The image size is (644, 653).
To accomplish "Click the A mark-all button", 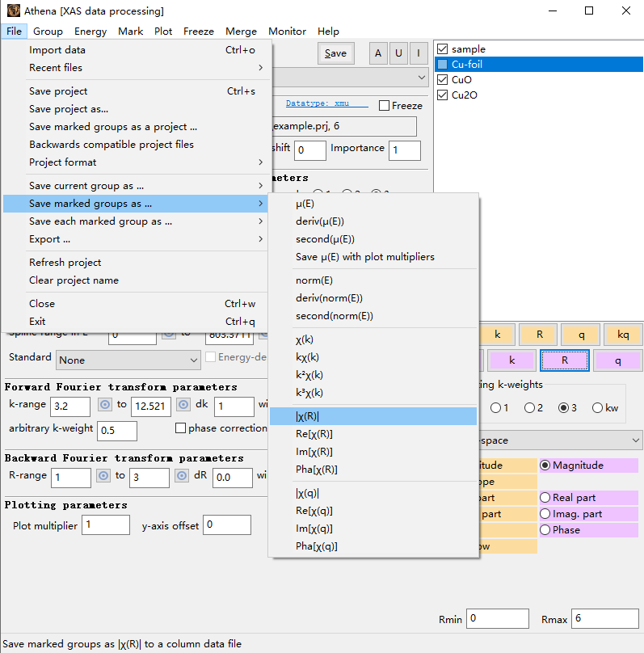I will tap(378, 53).
